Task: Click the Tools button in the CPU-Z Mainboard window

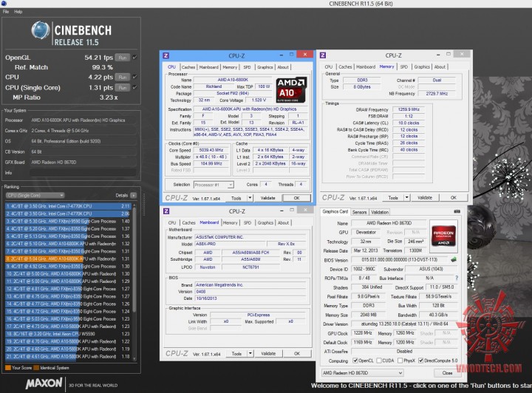Action: coord(237,353)
